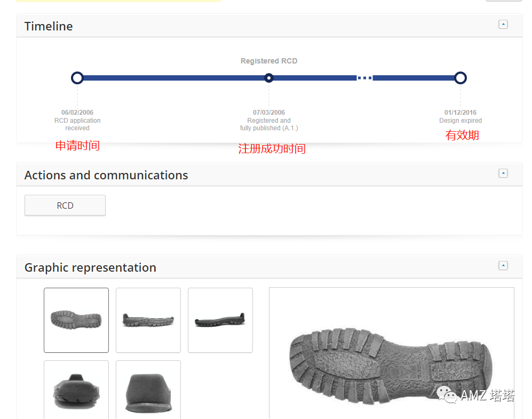The height and width of the screenshot is (419, 532).
Task: Open the dark sole side profile thumbnail
Action: (x=220, y=320)
